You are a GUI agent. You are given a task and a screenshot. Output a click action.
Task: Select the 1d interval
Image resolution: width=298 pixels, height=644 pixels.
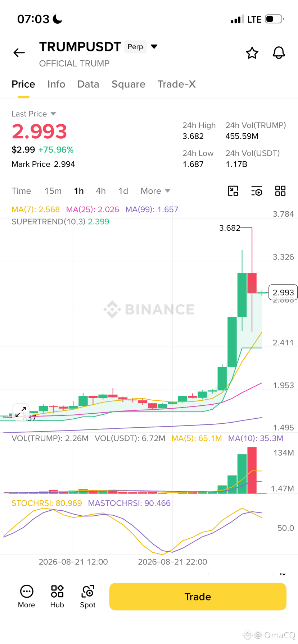click(x=123, y=191)
